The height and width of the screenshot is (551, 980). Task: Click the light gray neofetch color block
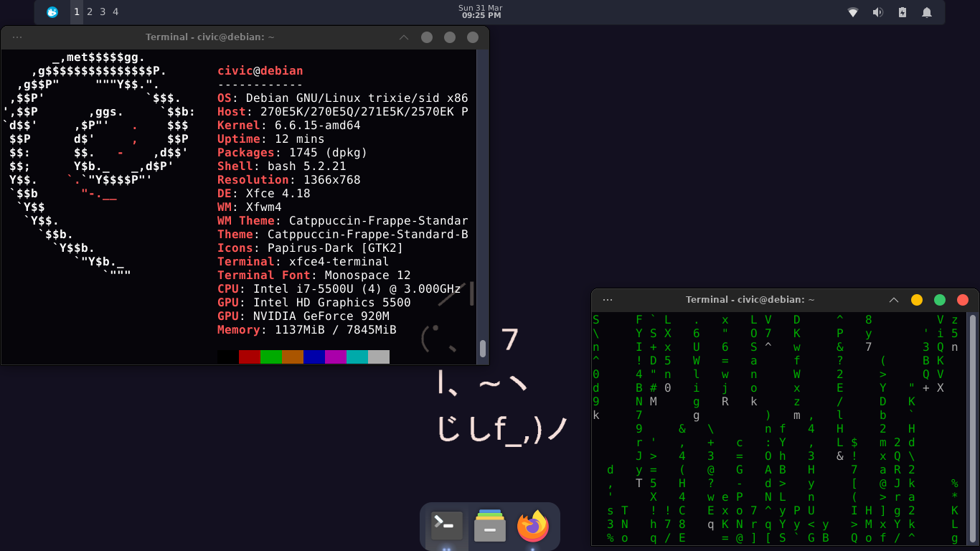point(379,357)
